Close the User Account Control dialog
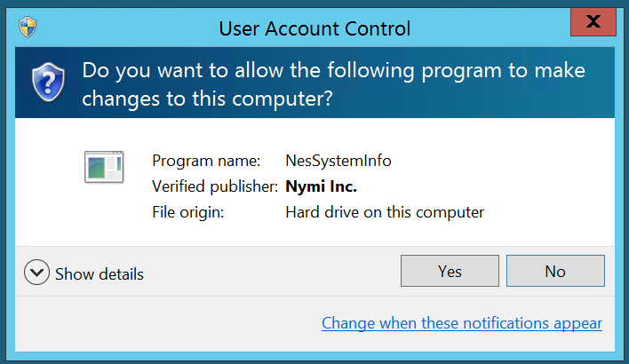This screenshot has height=364, width=629. click(x=593, y=20)
